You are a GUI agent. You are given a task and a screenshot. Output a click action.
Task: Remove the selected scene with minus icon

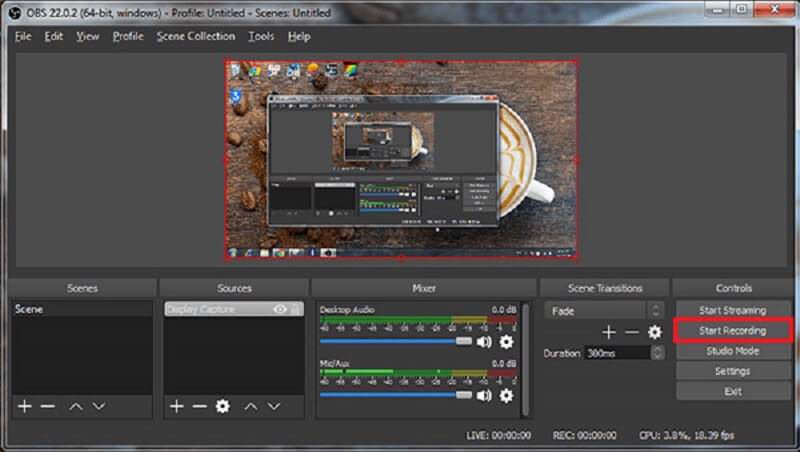click(x=47, y=406)
